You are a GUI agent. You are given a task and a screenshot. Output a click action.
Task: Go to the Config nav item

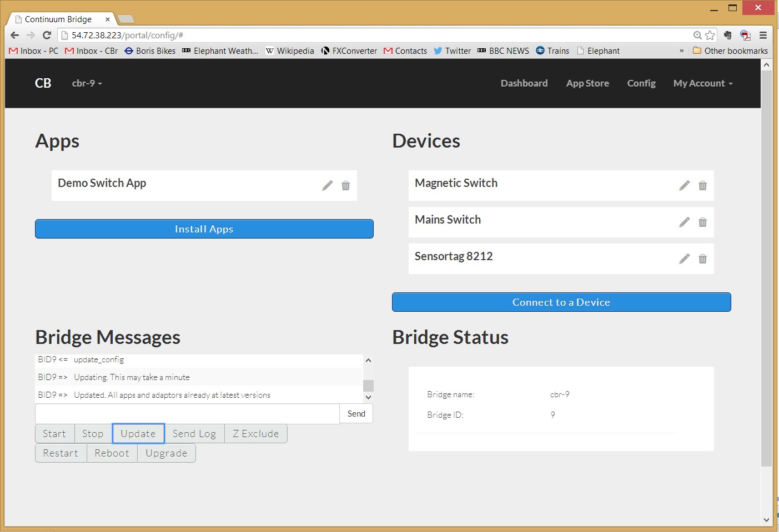tap(641, 83)
